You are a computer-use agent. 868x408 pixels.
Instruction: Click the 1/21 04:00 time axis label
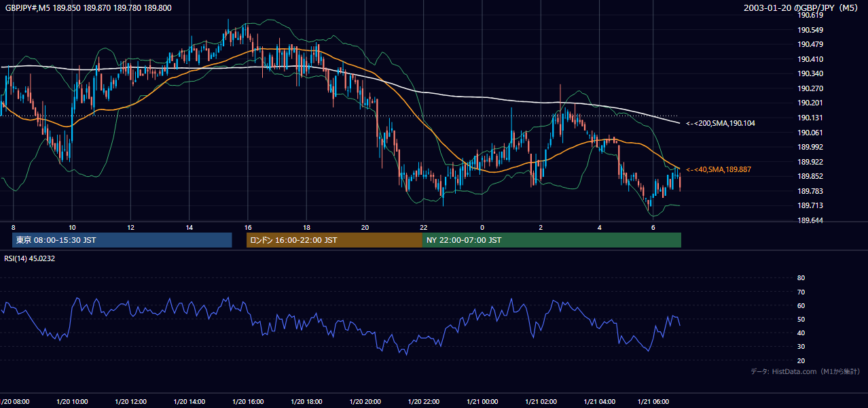(x=599, y=401)
